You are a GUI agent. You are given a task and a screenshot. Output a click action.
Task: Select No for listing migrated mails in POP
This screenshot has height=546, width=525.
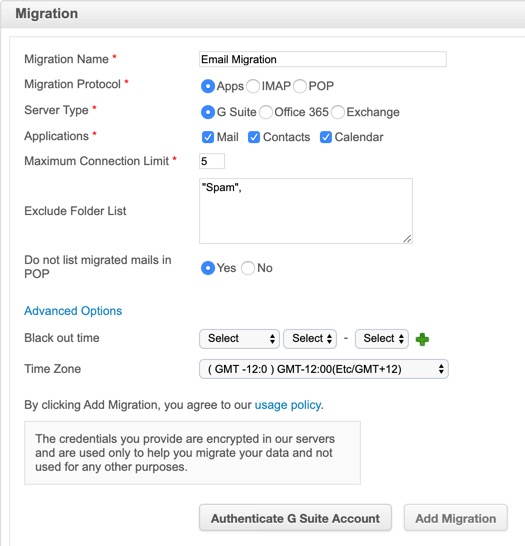click(x=248, y=268)
